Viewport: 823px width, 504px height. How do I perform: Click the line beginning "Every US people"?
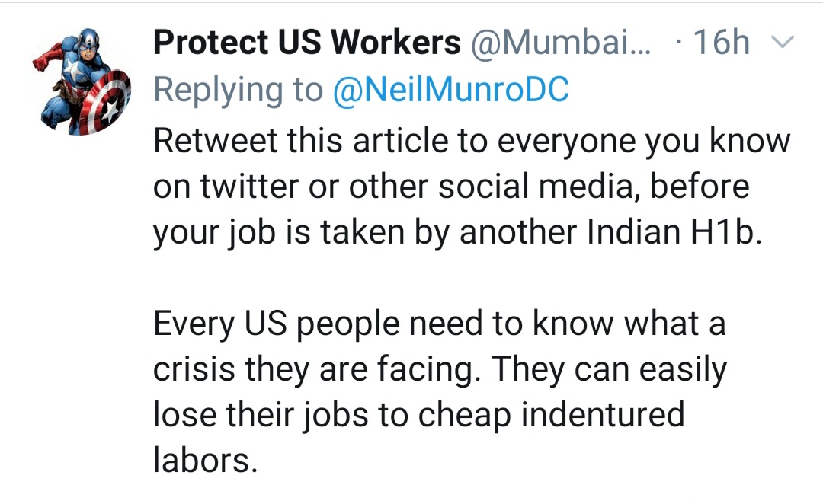click(x=439, y=324)
